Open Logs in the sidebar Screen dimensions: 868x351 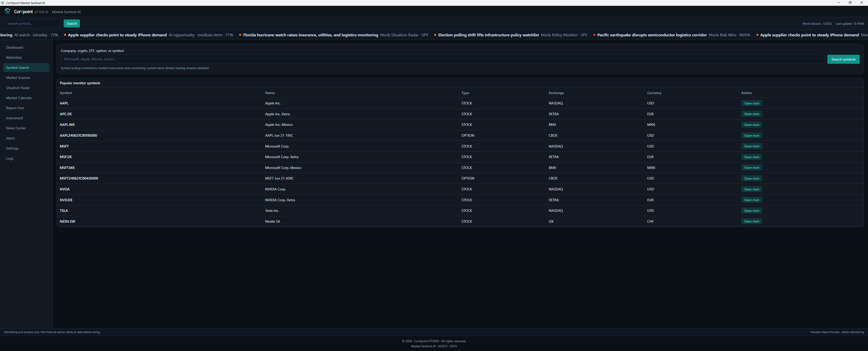click(x=26, y=159)
